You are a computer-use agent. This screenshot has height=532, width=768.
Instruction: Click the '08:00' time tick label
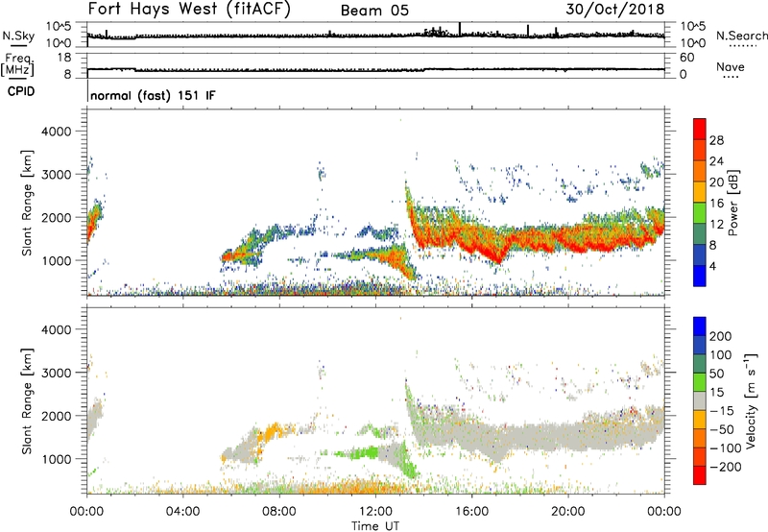click(x=279, y=512)
